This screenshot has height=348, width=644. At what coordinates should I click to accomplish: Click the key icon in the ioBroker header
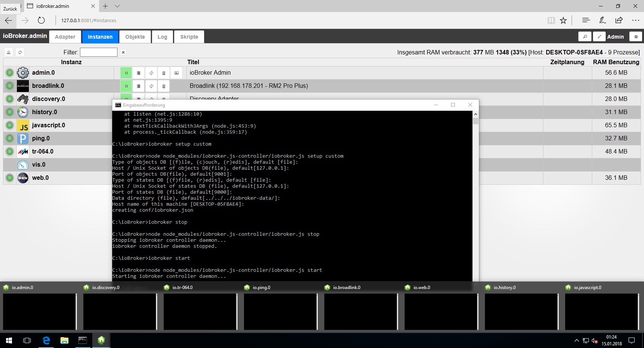[585, 36]
